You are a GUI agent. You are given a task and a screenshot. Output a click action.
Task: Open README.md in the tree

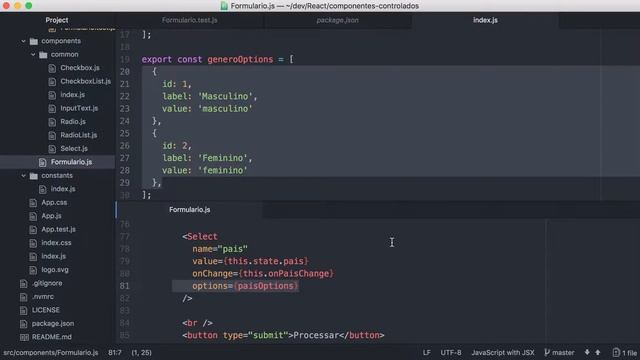click(x=52, y=337)
